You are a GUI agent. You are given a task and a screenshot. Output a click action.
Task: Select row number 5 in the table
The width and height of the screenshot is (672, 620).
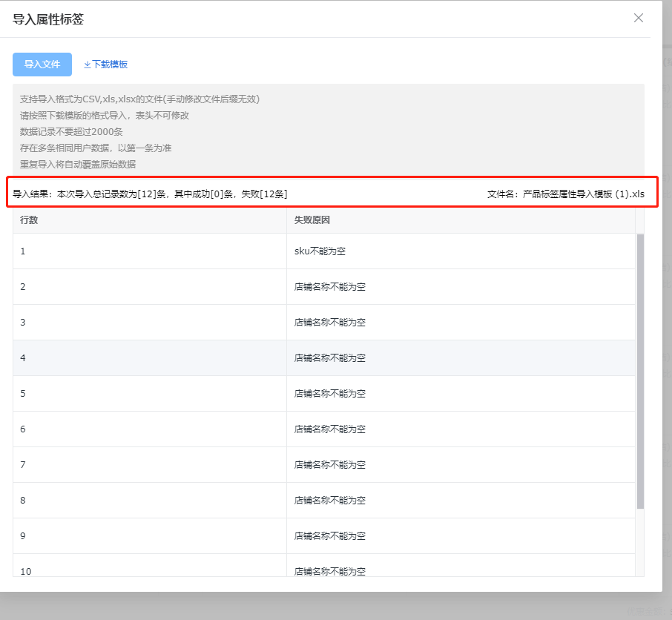[x=23, y=393]
